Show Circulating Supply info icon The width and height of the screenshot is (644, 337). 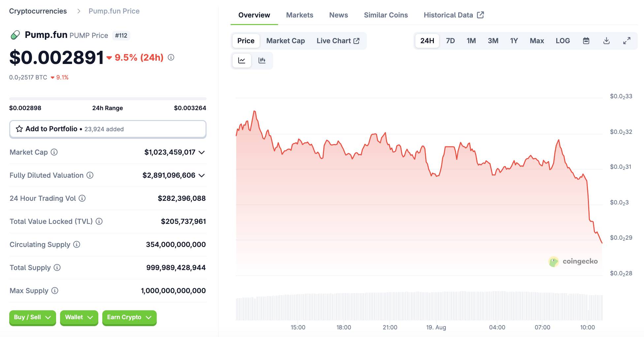click(x=77, y=244)
